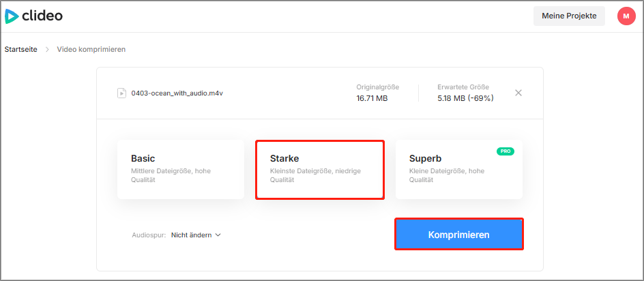Click the clideo wordmark text
Viewport: 644px width, 281px height.
(42, 15)
